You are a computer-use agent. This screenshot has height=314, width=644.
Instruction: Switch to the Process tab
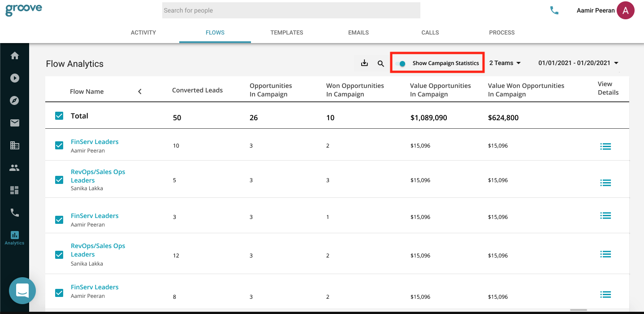click(x=502, y=32)
